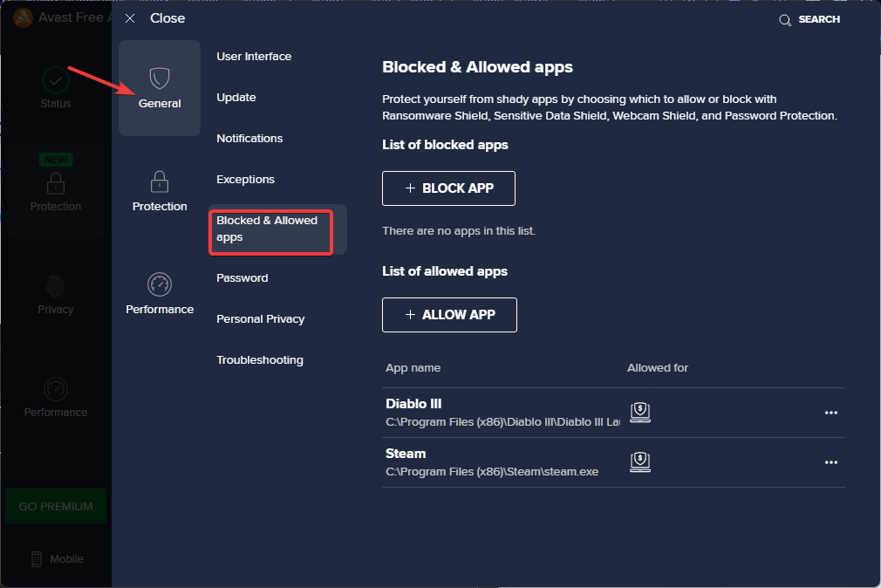Open the Exceptions settings tab
The height and width of the screenshot is (588, 881).
click(x=245, y=180)
